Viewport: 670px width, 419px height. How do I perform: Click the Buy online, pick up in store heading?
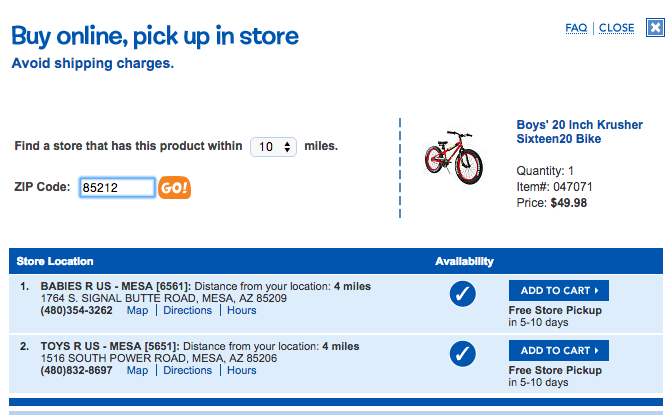tap(155, 37)
